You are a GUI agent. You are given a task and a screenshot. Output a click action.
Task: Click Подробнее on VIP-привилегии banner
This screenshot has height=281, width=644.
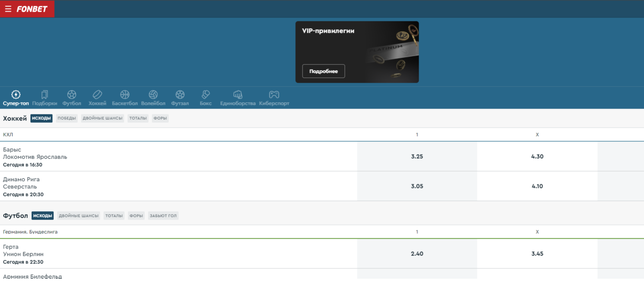(x=324, y=71)
